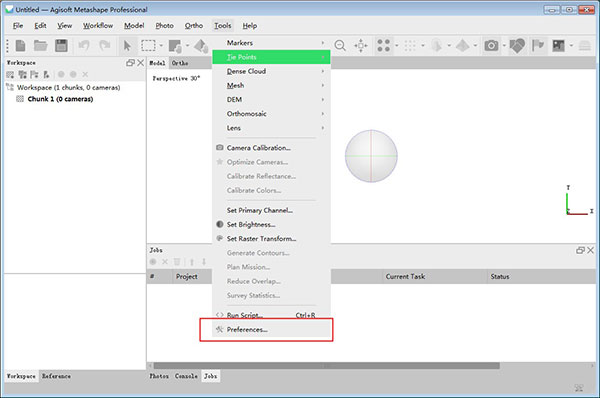600x398 pixels.
Task: Open the Show Images dropdown arrow
Action: (x=571, y=46)
